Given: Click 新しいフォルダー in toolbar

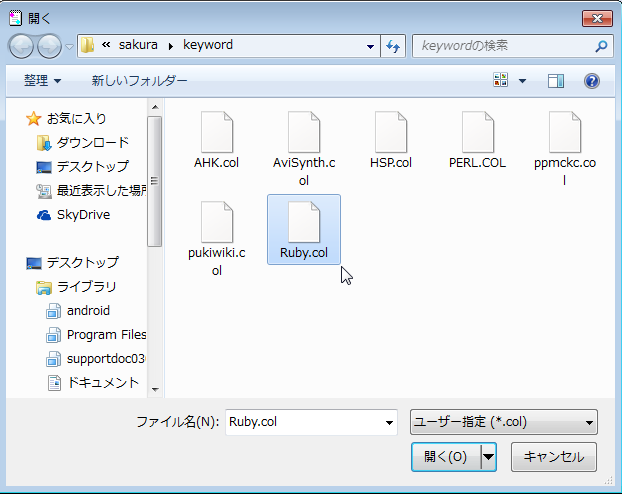Looking at the screenshot, I should point(139,81).
